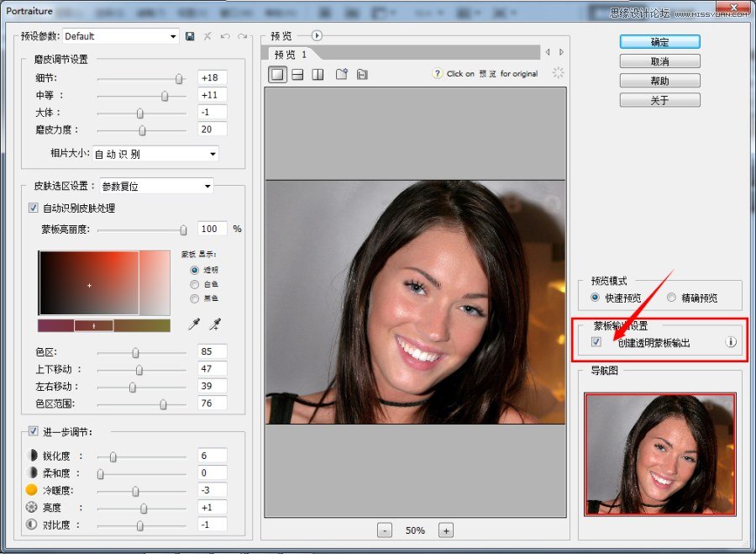The height and width of the screenshot is (554, 756).
Task: Redo an adjustment
Action: (x=242, y=37)
